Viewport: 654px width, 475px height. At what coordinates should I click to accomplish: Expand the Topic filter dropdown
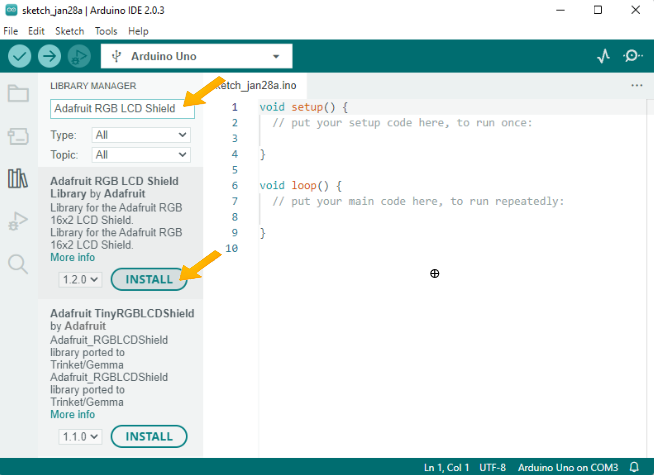[x=141, y=155]
